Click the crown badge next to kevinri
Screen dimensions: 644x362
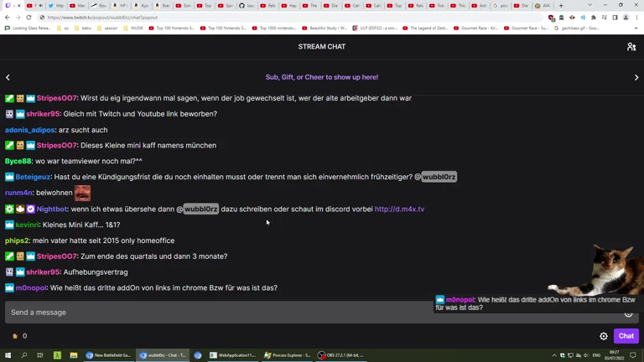[9, 225]
